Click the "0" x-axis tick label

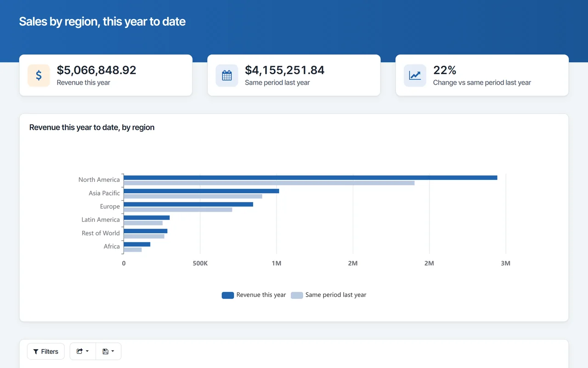coord(124,264)
